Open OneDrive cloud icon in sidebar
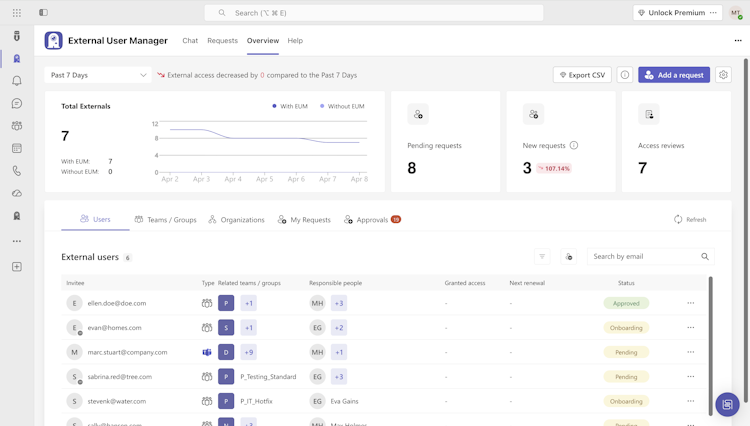 [x=17, y=193]
